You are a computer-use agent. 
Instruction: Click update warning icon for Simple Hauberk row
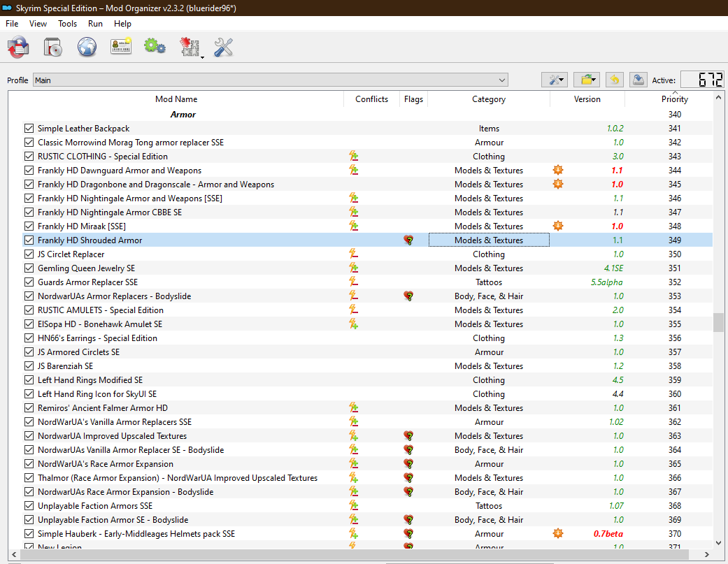(558, 534)
